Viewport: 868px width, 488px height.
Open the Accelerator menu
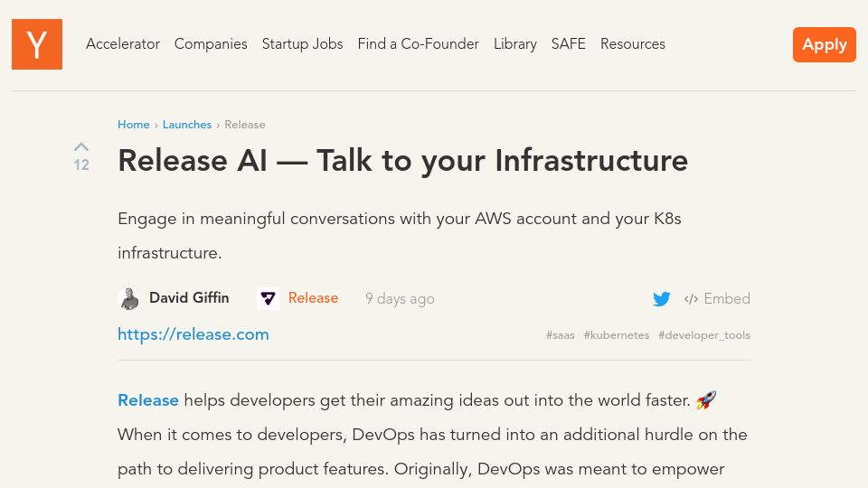point(123,43)
